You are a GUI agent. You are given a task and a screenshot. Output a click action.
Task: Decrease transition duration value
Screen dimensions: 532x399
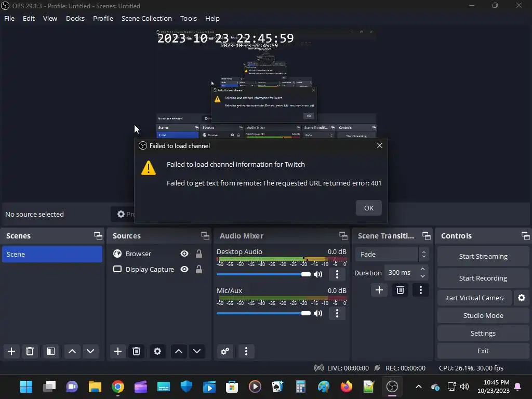422,276
